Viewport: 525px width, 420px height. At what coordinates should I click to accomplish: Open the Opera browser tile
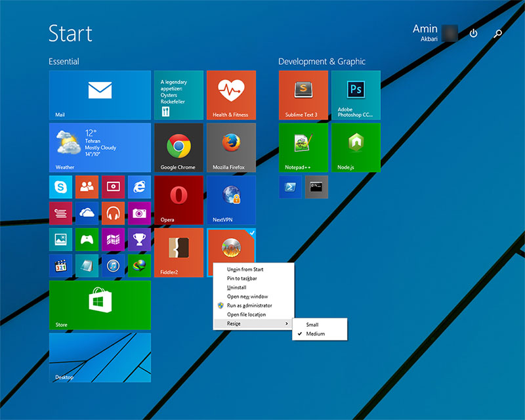point(178,200)
